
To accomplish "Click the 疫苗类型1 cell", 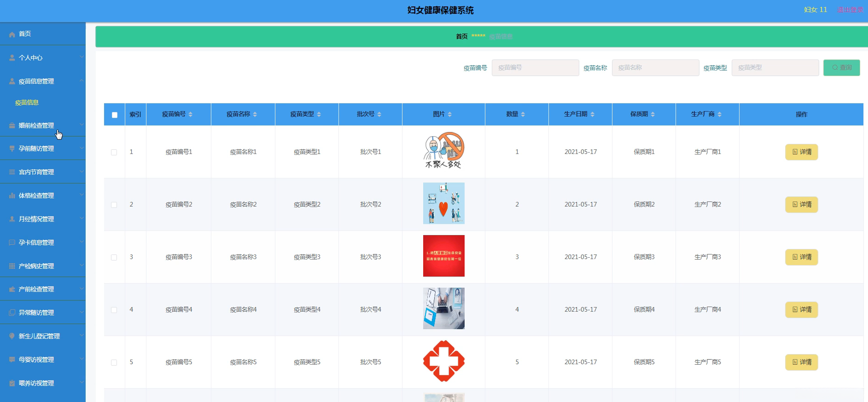I will point(307,152).
